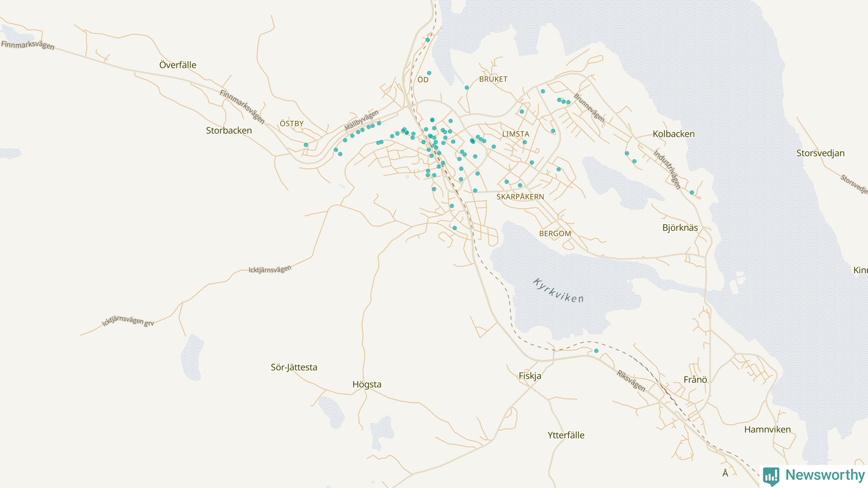Select the BERGOM district label
The width and height of the screenshot is (868, 488).
555,233
